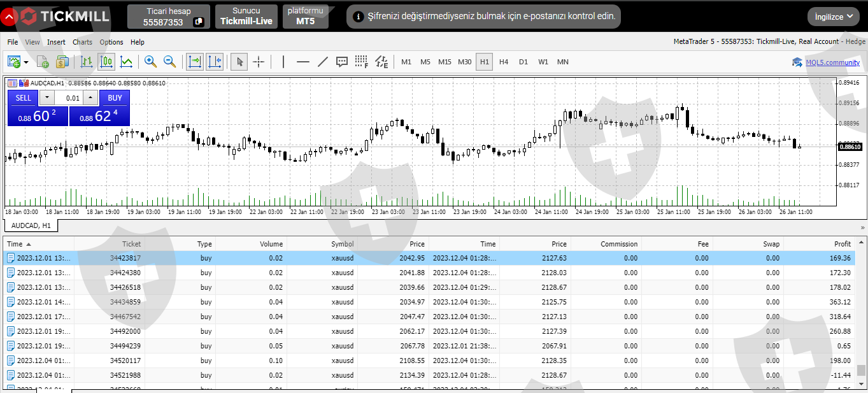Open the MQL5.community link
The image size is (868, 393).
pos(832,62)
